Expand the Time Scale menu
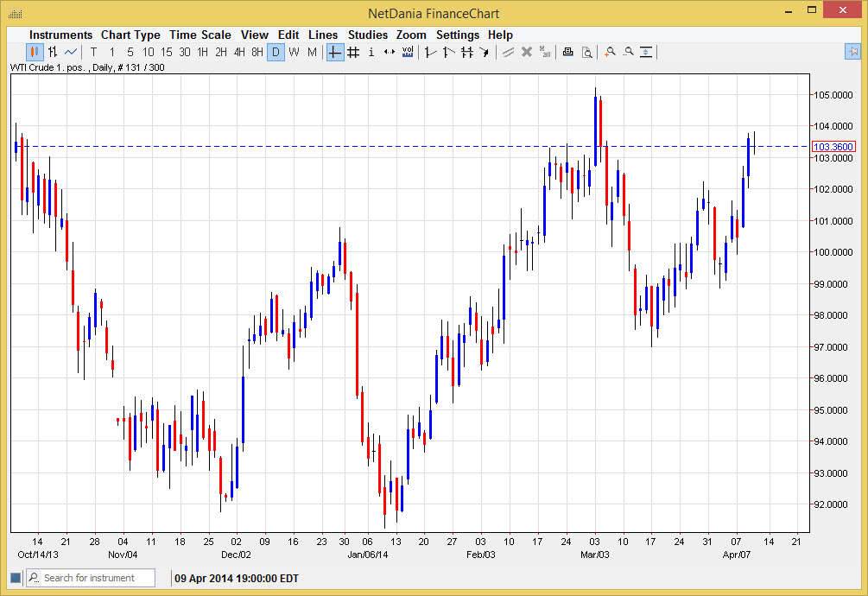 pyautogui.click(x=200, y=35)
